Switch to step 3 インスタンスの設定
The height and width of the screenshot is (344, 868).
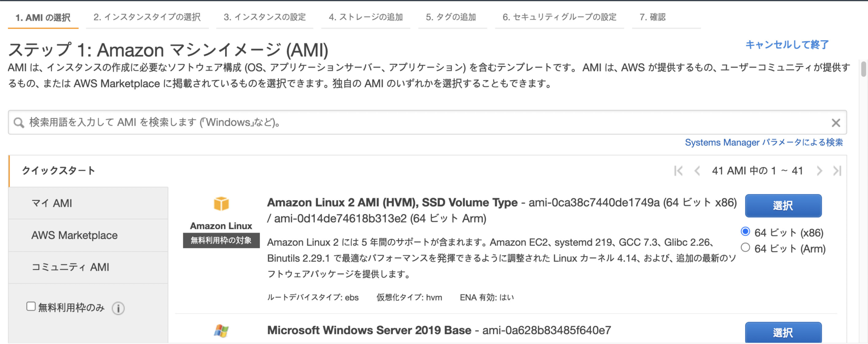(264, 17)
